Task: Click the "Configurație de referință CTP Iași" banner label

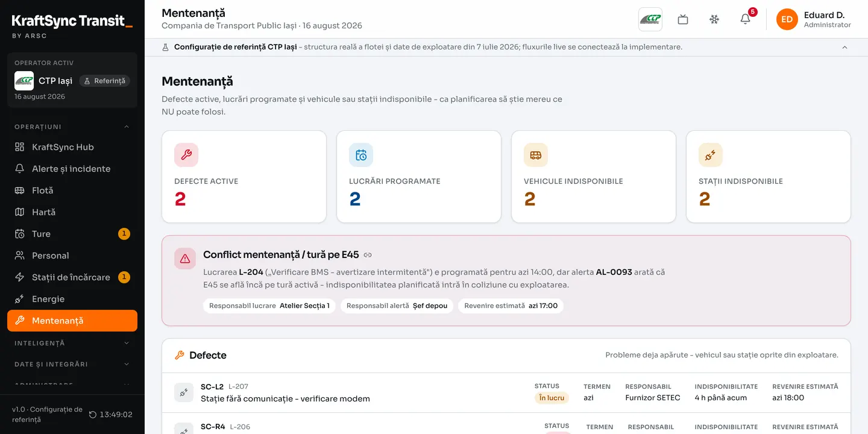Action: [236, 47]
